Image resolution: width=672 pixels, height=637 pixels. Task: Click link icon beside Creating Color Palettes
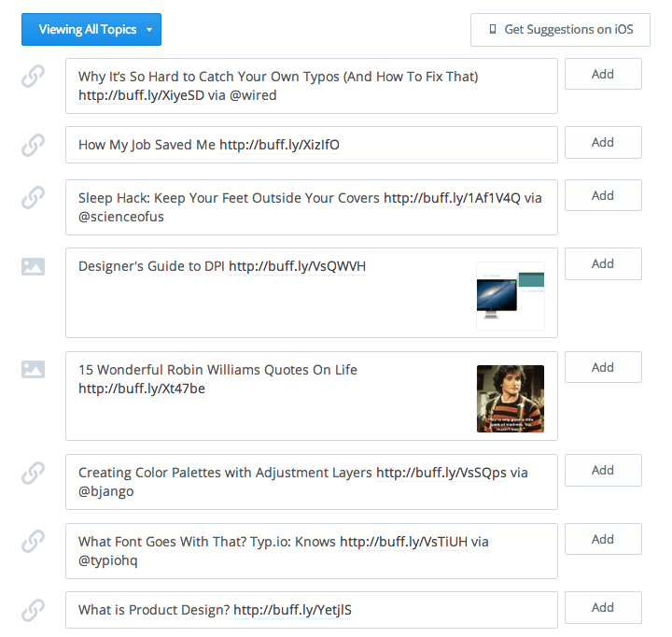point(33,474)
